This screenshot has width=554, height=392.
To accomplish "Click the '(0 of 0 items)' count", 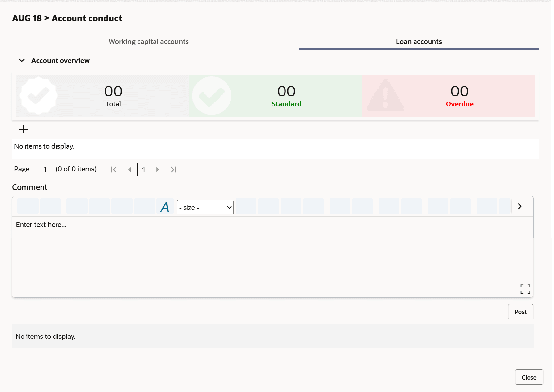I will (x=76, y=169).
